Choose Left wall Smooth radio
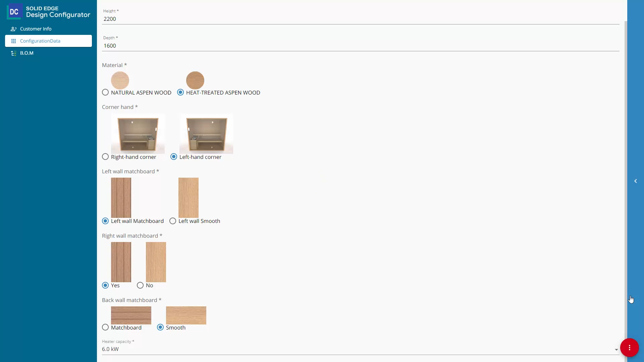This screenshot has width=644, height=362. point(173,221)
